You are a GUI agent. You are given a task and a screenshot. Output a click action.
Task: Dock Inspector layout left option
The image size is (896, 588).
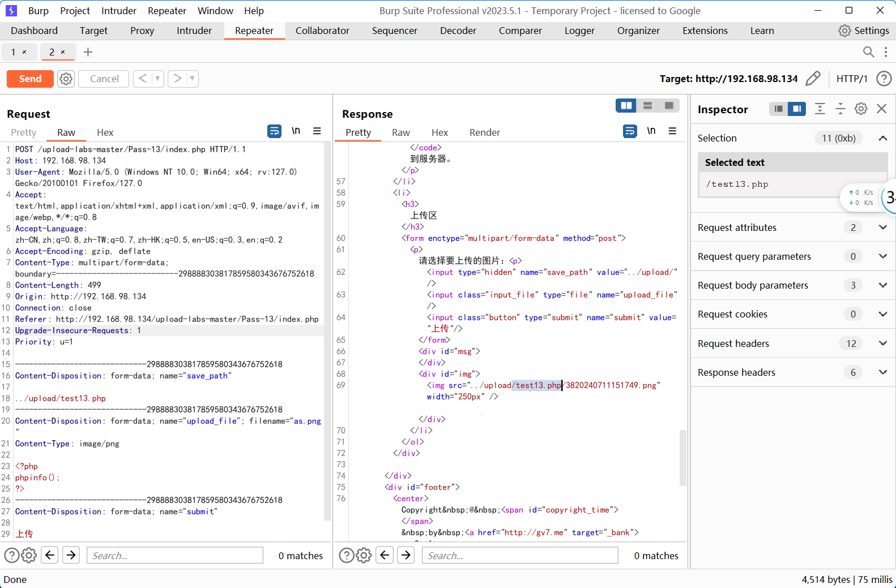[x=779, y=109]
